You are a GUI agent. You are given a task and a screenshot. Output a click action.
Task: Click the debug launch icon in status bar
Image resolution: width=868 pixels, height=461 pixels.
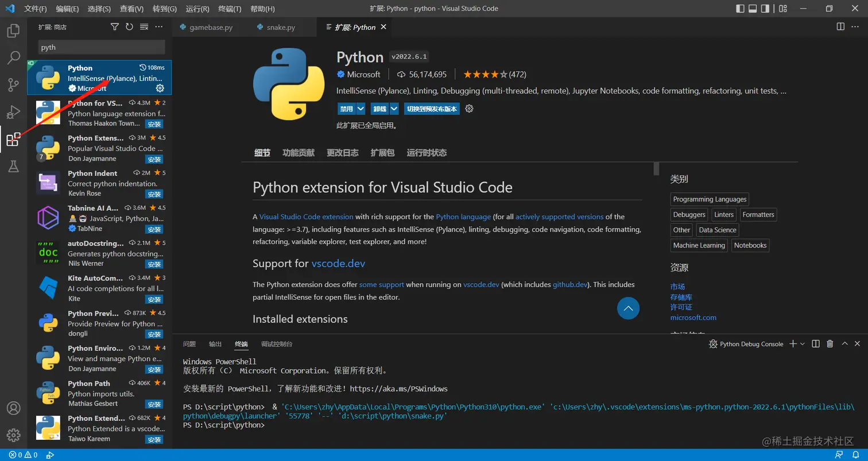pos(50,455)
